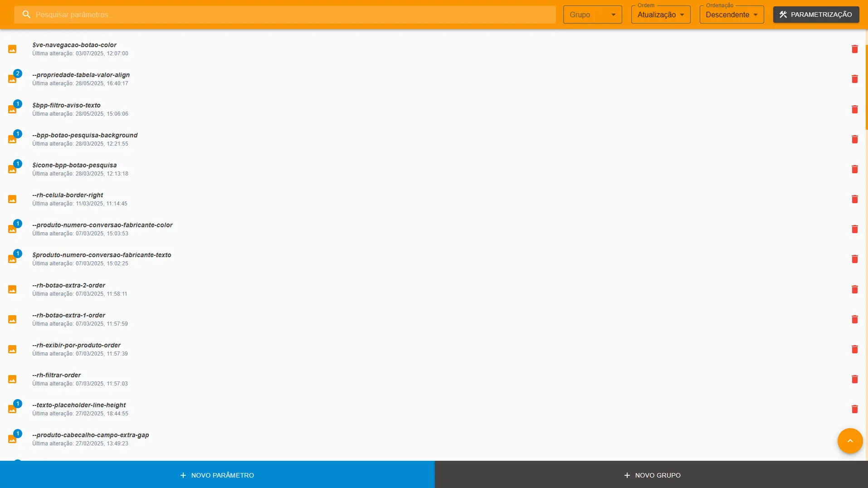
Task: Click the scroll-to-top floating button
Action: (849, 440)
